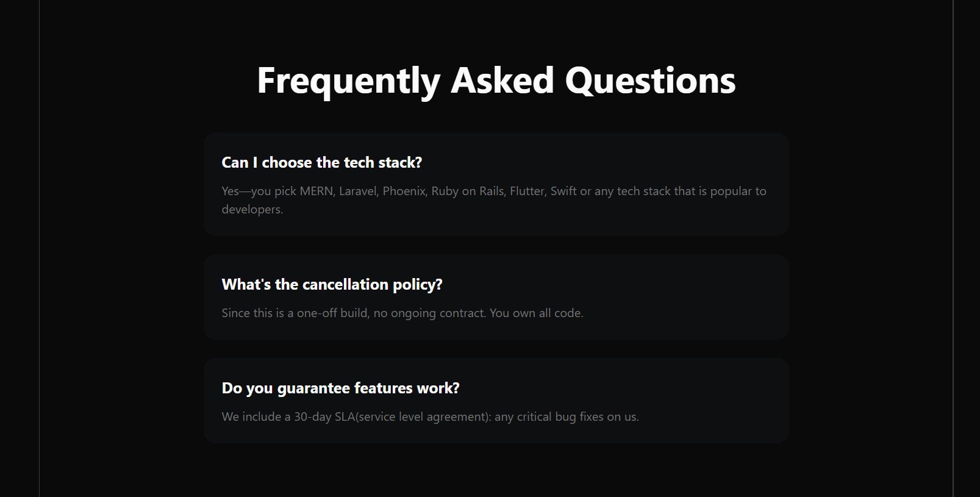
Task: Click the word "developers." ending the first answer
Action: [x=252, y=209]
